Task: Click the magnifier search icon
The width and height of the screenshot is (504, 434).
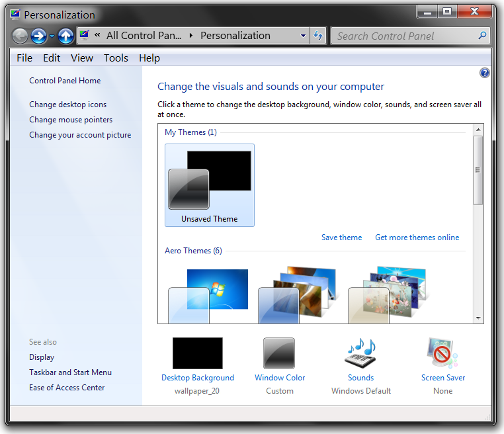Action: point(482,35)
